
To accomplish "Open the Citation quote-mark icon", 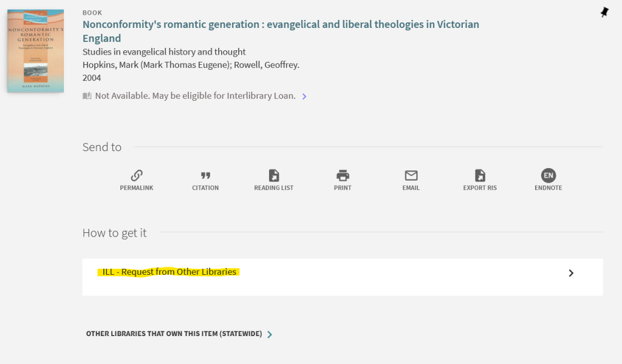I will (205, 175).
